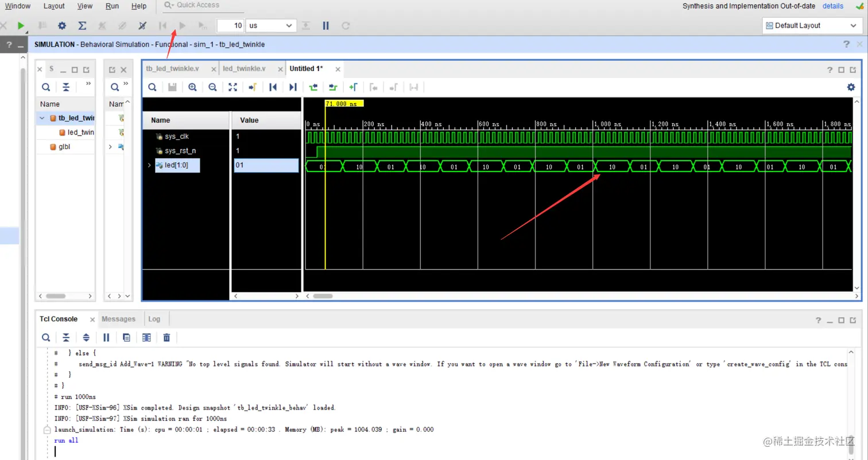Close the tb_led_twinkle.v tab
The width and height of the screenshot is (868, 460).
point(214,69)
